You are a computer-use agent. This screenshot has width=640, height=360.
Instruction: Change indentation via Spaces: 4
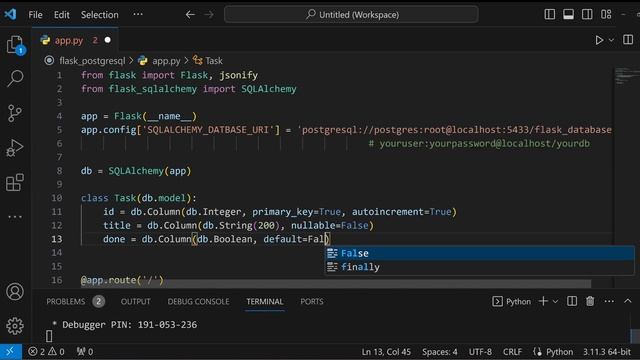pos(440,352)
